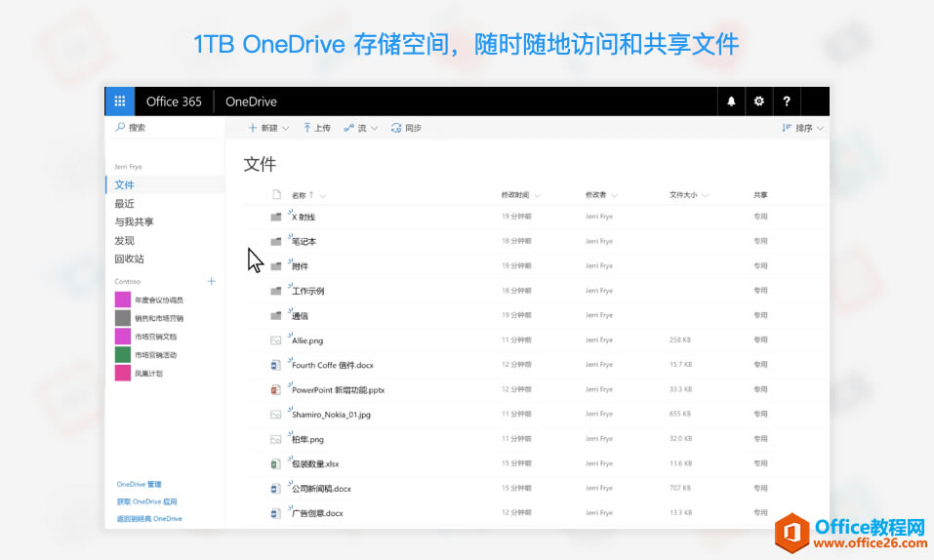This screenshot has width=934, height=560.
Task: Open Shamiro_Nokia_01.jpg file name
Action: (331, 415)
